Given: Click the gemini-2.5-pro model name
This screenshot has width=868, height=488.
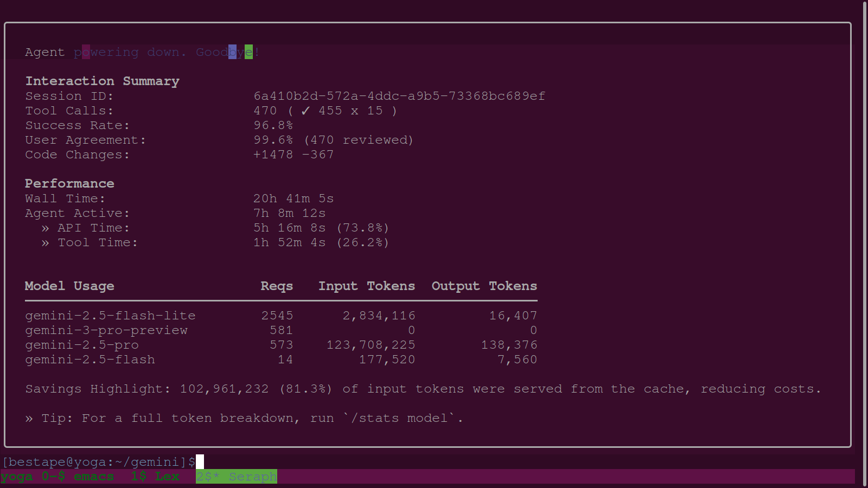Looking at the screenshot, I should [82, 345].
